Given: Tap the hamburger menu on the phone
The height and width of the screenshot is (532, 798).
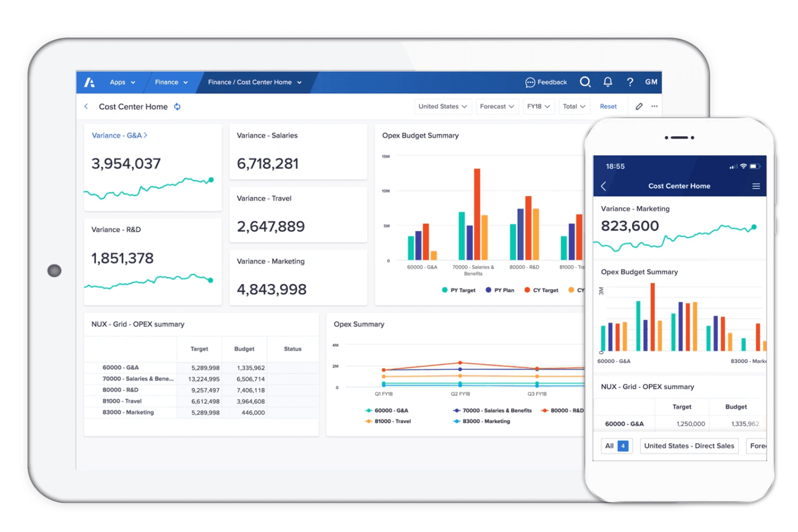Looking at the screenshot, I should [756, 186].
